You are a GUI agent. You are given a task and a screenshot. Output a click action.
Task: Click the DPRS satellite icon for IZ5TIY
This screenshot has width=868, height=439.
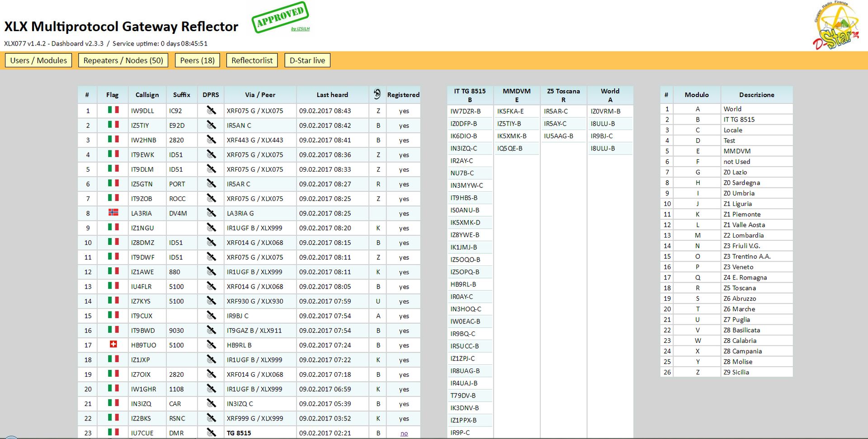pos(211,125)
